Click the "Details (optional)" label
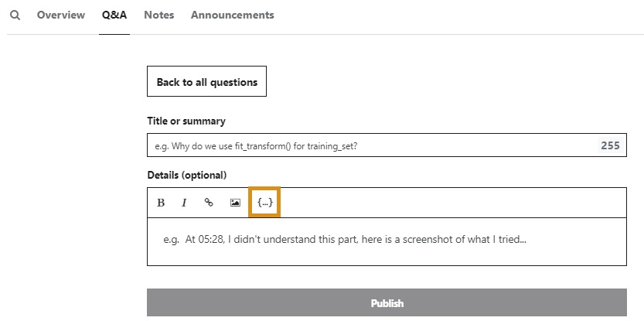644x321 pixels. point(186,175)
